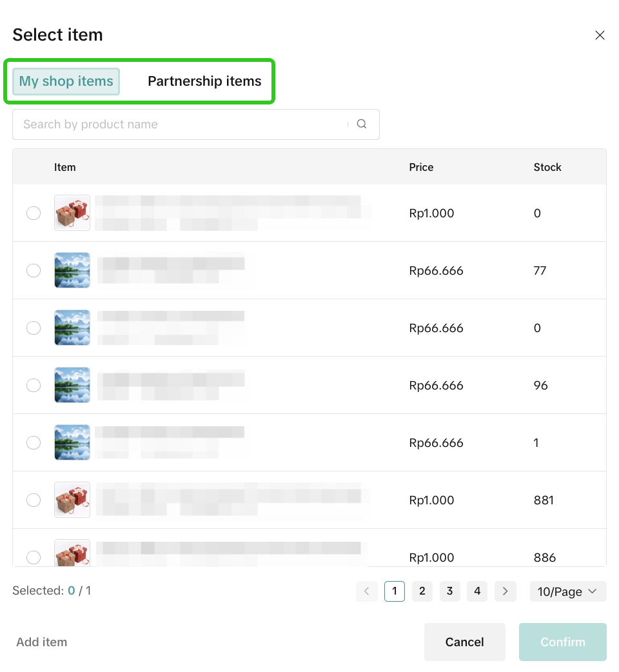The width and height of the screenshot is (619, 672).
Task: Click the search magnifier icon
Action: 362,124
